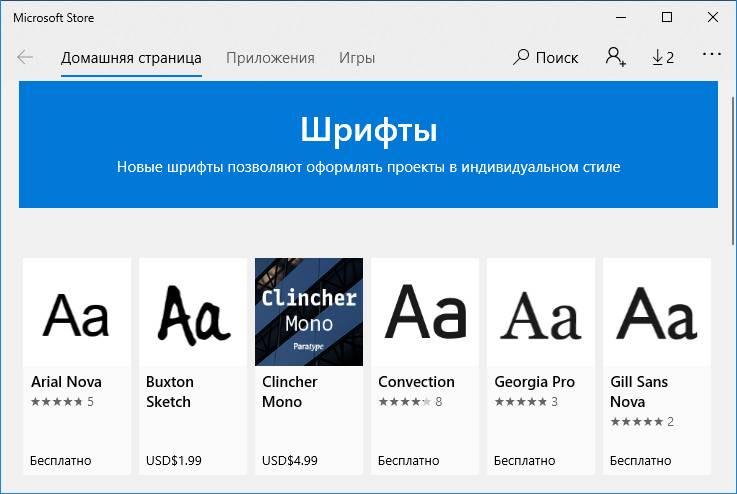
Task: Close the Microsoft Store window
Action: point(713,17)
